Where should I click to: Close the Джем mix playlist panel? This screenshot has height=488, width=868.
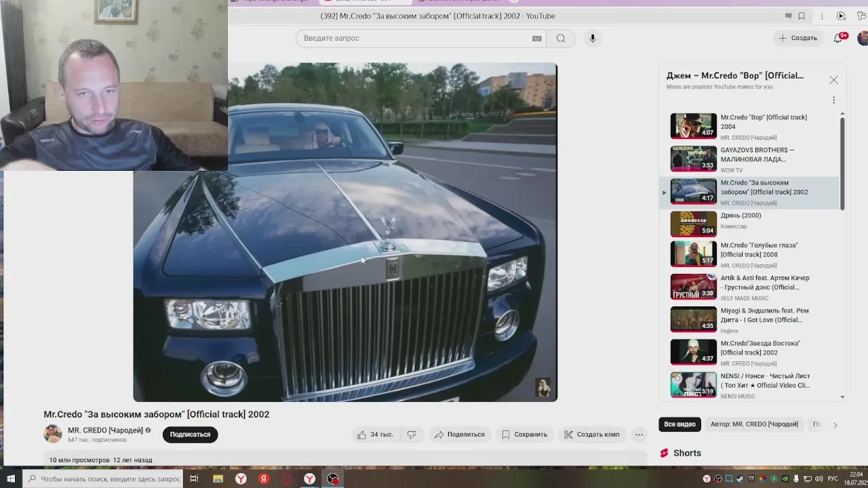click(x=833, y=80)
